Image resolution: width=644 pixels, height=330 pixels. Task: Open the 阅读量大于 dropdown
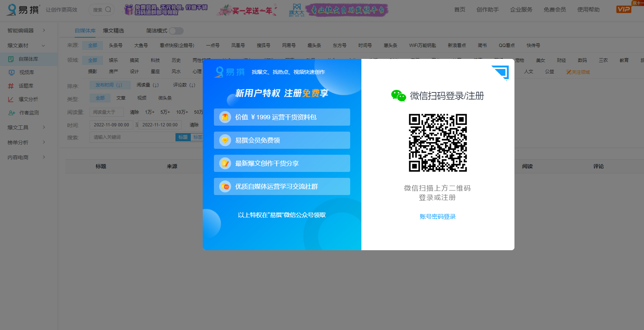click(x=107, y=112)
